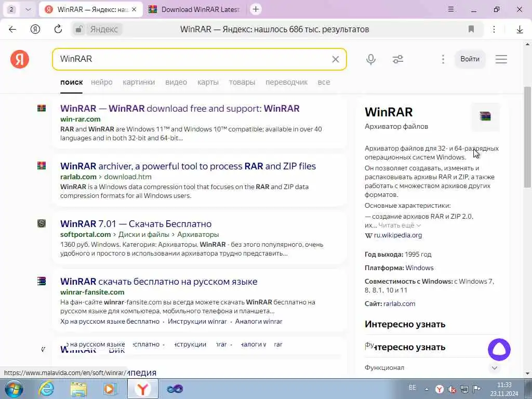Open browser main menu lines in title bar

[451, 9]
